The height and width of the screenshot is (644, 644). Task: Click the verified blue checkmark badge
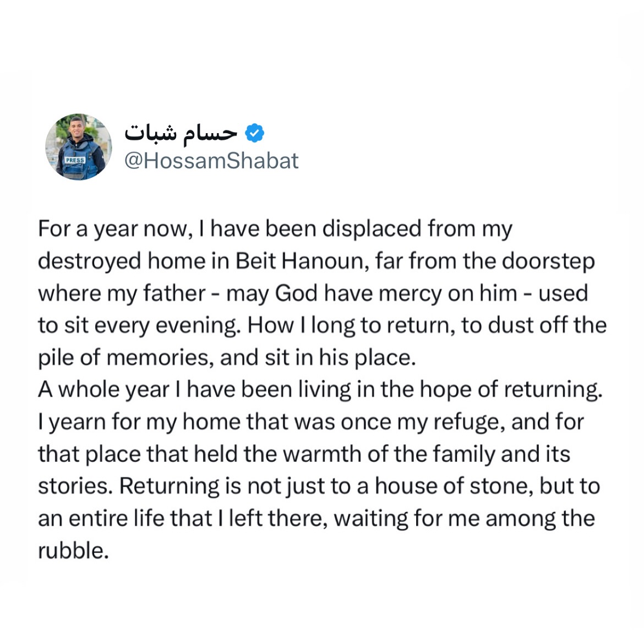(254, 133)
